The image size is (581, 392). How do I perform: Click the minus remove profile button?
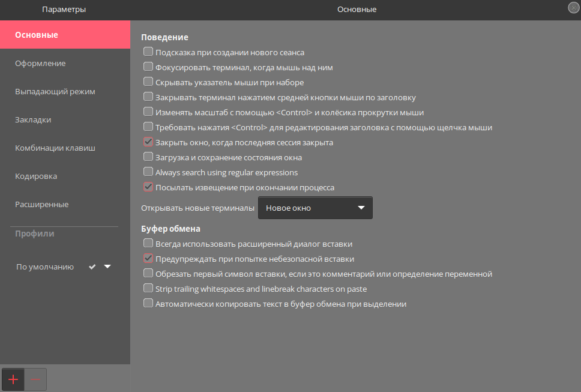[35, 379]
